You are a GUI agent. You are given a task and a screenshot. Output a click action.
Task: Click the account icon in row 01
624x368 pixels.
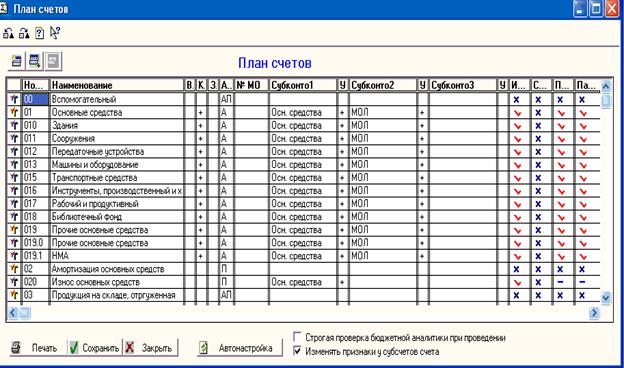pyautogui.click(x=14, y=113)
